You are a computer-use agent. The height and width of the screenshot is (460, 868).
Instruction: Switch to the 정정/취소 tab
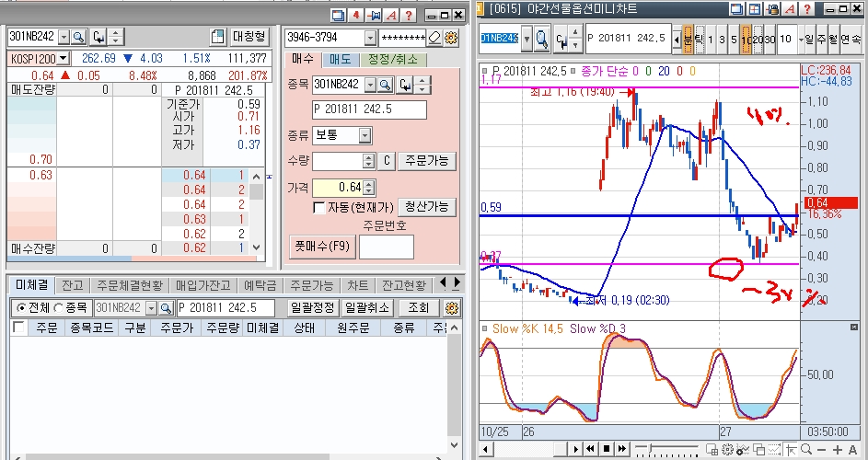coord(392,59)
